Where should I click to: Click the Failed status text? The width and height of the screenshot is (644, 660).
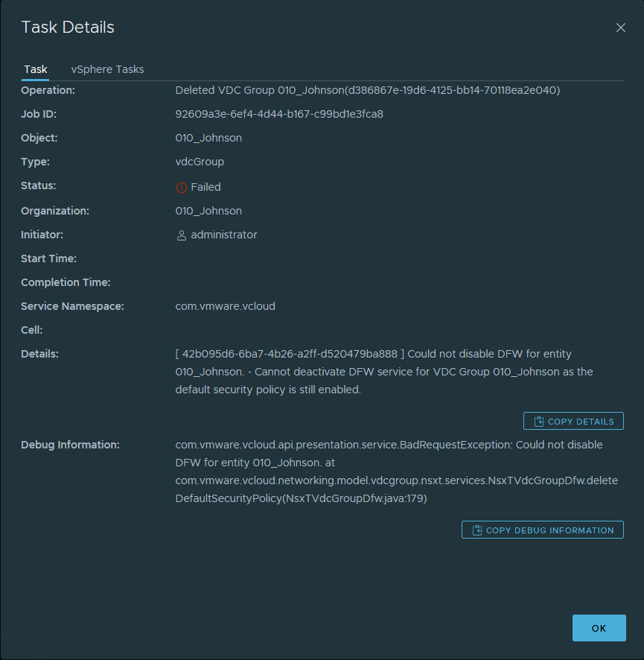205,187
